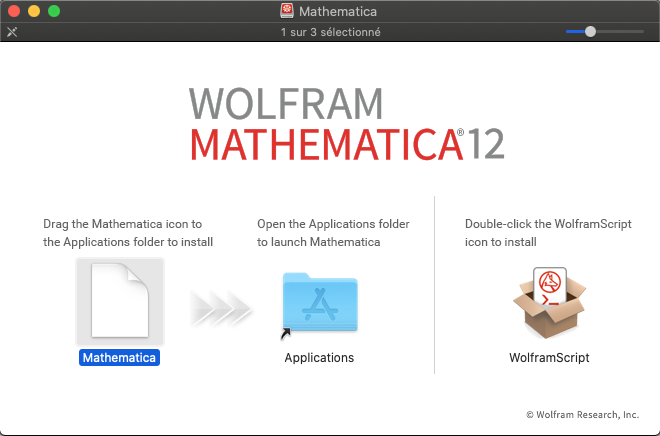This screenshot has width=660, height=436.
Task: Click the highlighted Mathematica file name label
Action: [120, 357]
